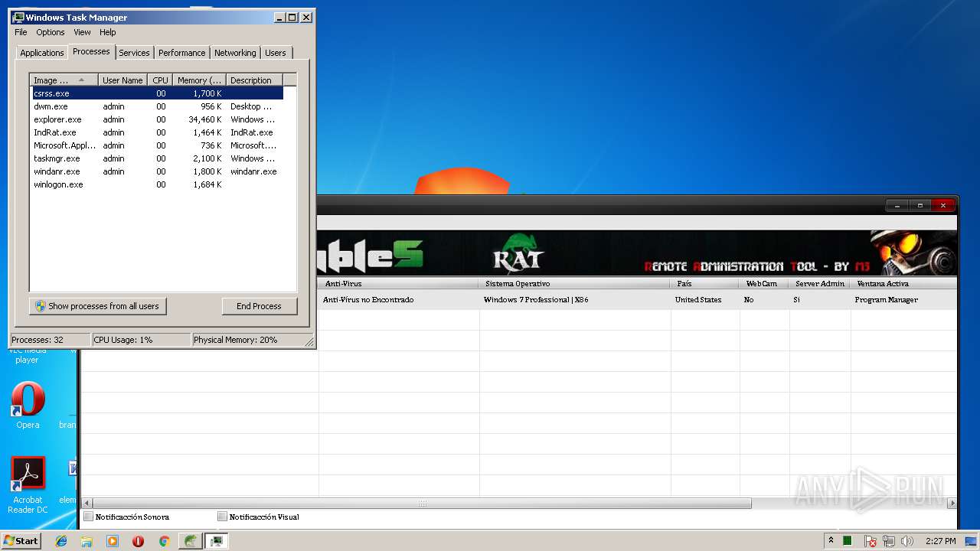Click the RAT window horizontal scrollbar thumb
The width and height of the screenshot is (980, 551).
(x=421, y=504)
